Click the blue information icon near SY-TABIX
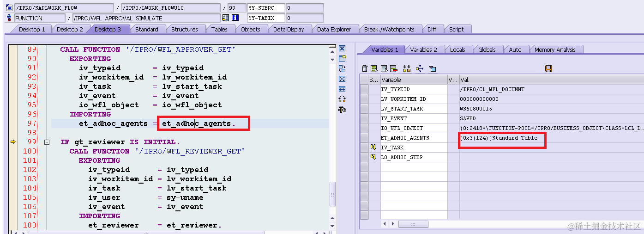This screenshot has height=234, width=644. [x=235, y=18]
